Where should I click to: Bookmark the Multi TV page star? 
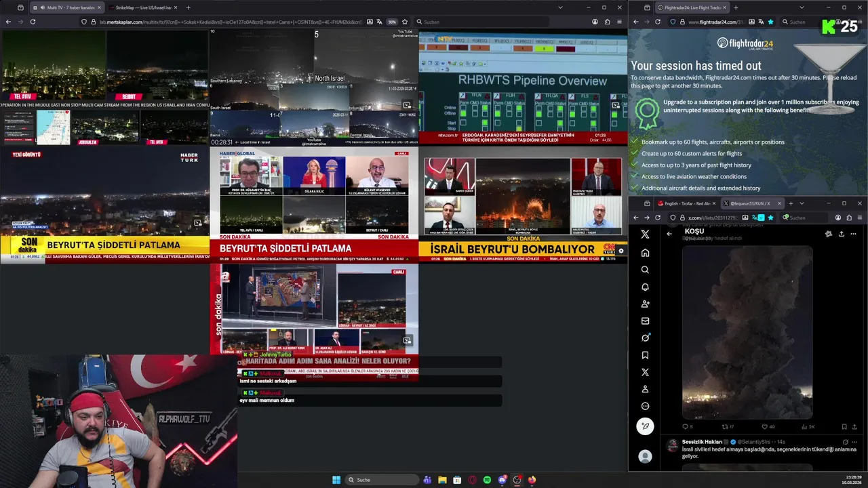pos(405,22)
